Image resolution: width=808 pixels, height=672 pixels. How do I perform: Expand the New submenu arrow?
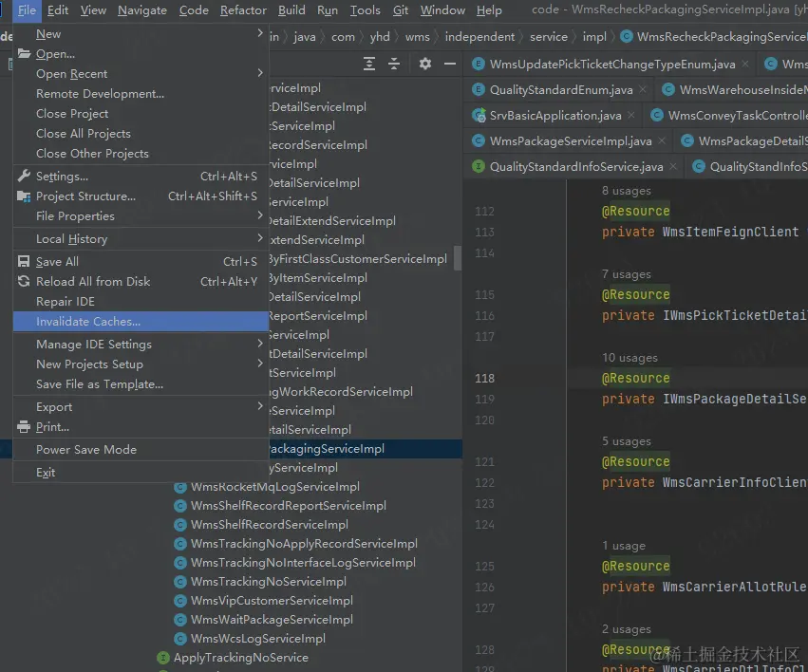(x=260, y=33)
